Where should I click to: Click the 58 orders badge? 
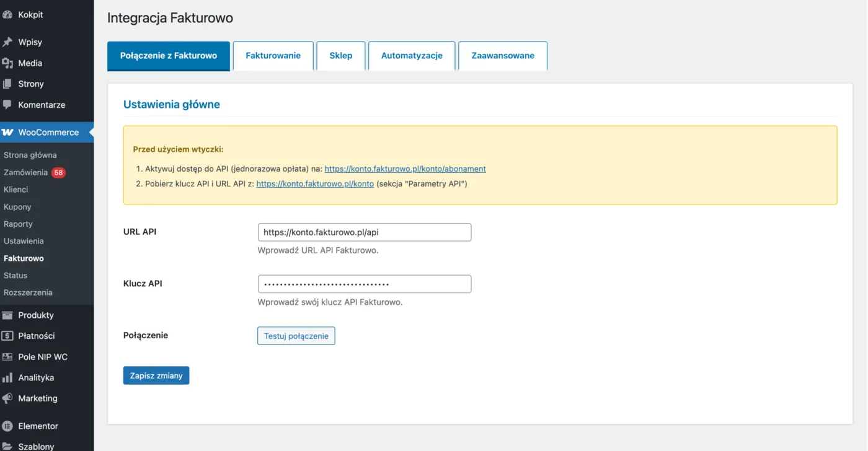pos(58,172)
